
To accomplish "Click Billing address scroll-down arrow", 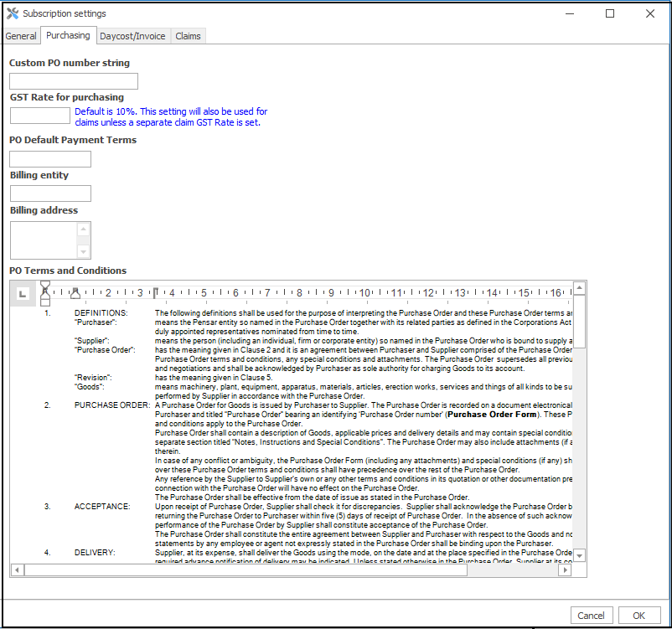I will 83,251.
